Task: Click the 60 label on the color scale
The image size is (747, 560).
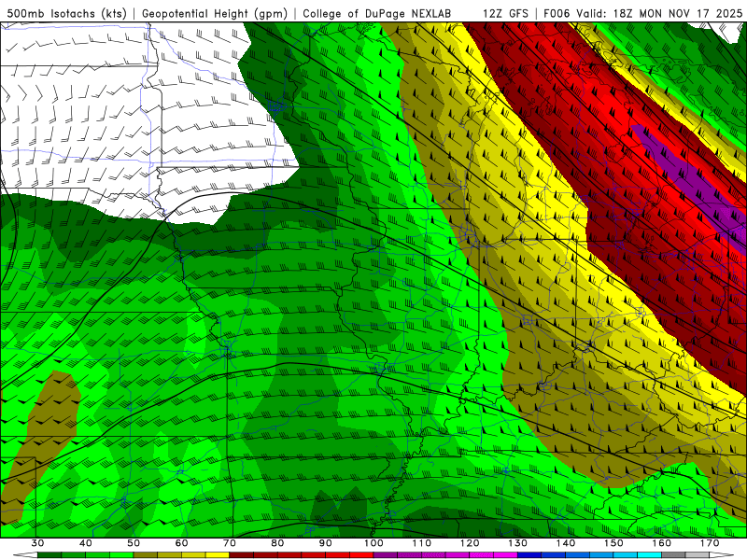Action: pyautogui.click(x=181, y=543)
